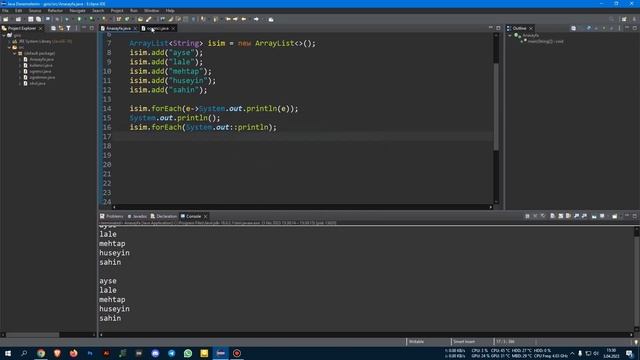This screenshot has height=360, width=640.
Task: Select main(String[]) method in Outline
Action: point(545,41)
